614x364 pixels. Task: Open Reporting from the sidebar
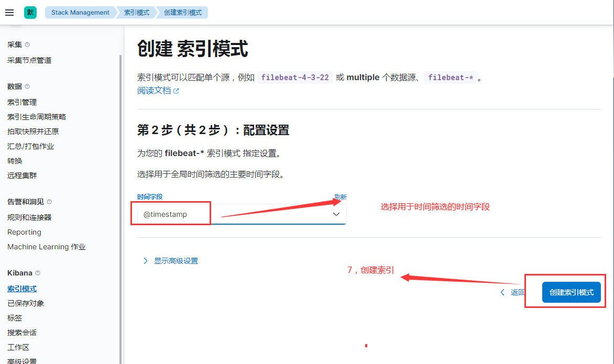[x=24, y=231]
